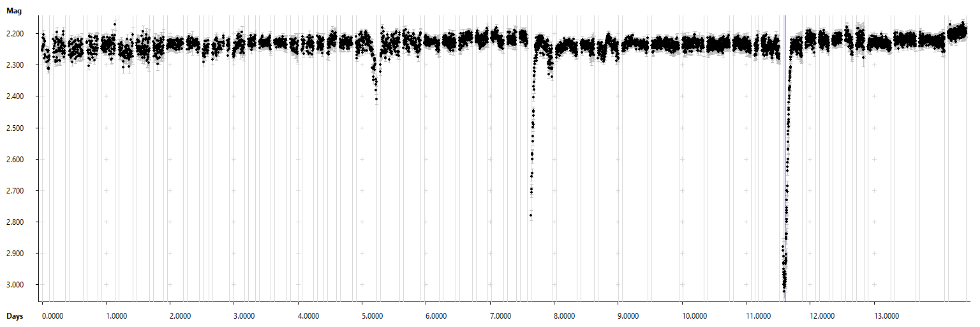Viewport: 980px width, 327px height.
Task: Click the 2.0000 days tick label
Action: pyautogui.click(x=179, y=316)
